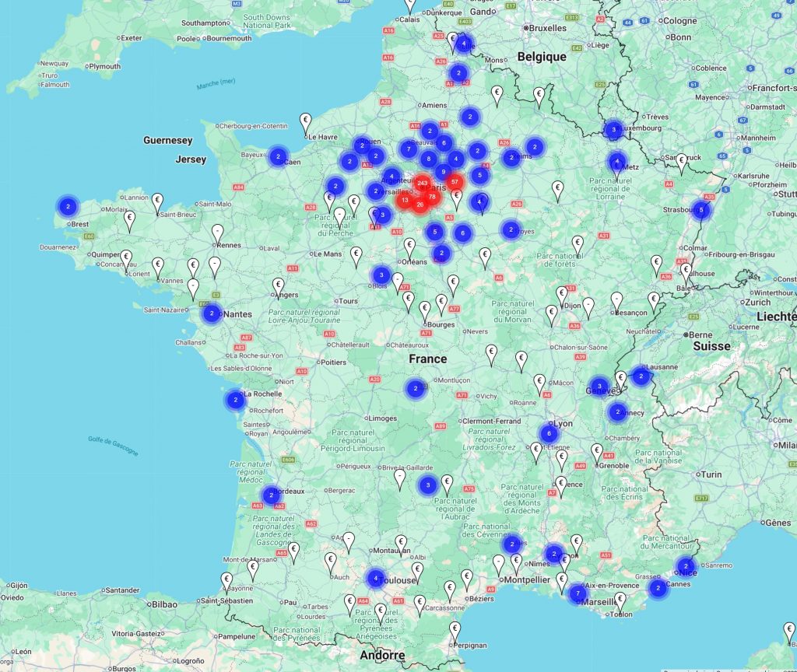Select the euro pin near Le Havre

[x=306, y=121]
